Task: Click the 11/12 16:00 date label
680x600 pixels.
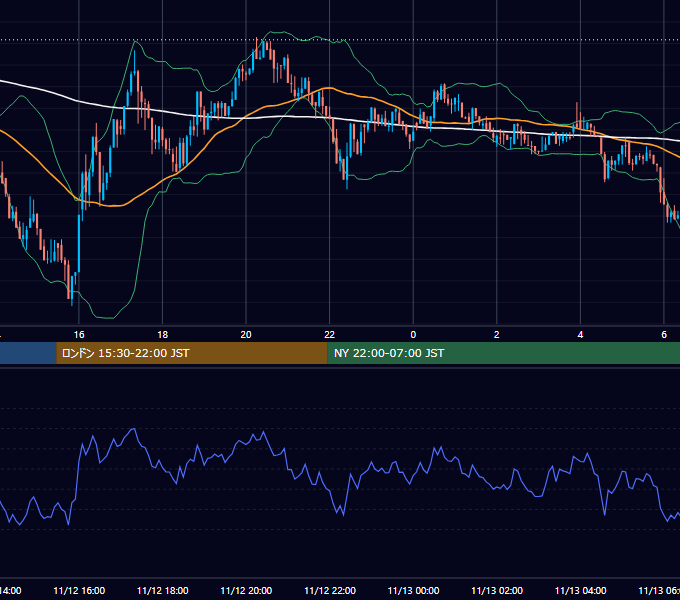Action: pos(79,591)
